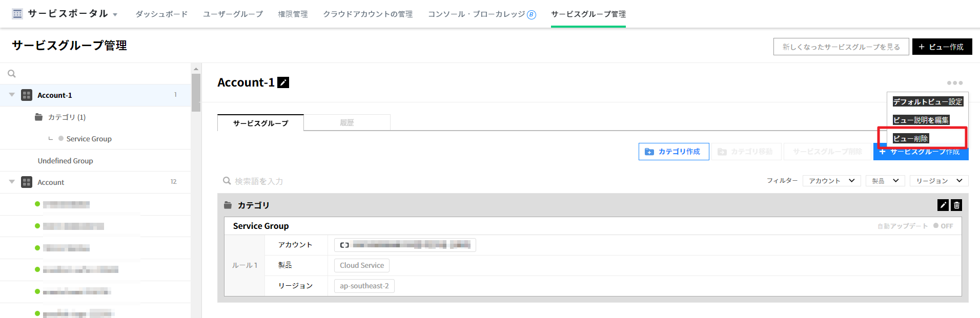Open the アカウント filter dropdown
Viewport: 980px width, 318px height.
pos(831,181)
